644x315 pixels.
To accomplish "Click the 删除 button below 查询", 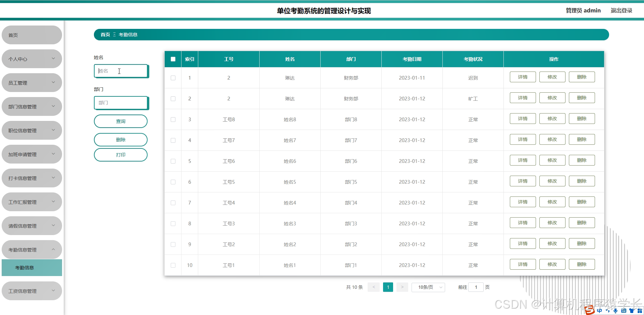I will [121, 140].
